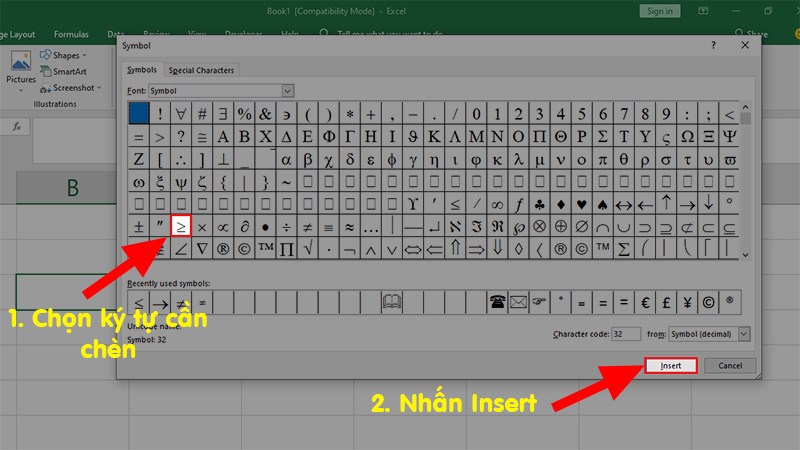Click the Character code input field
Image resolution: width=800 pixels, height=450 pixels.
(x=626, y=334)
